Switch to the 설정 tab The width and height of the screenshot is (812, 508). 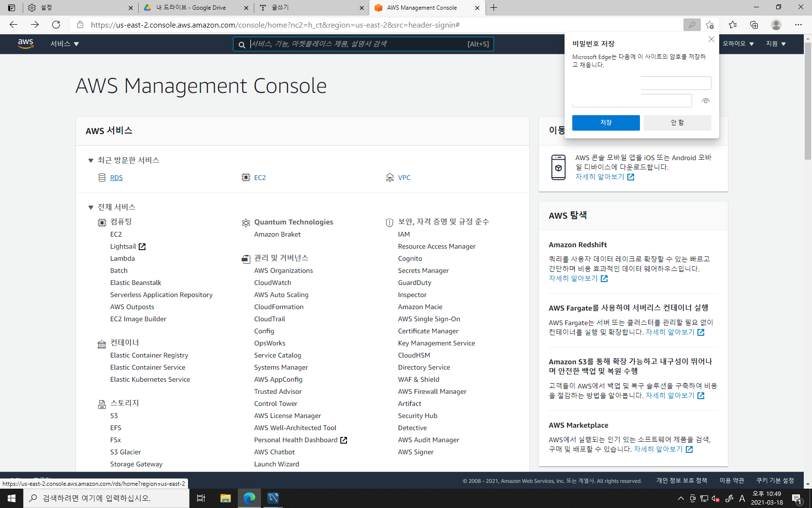[80, 8]
